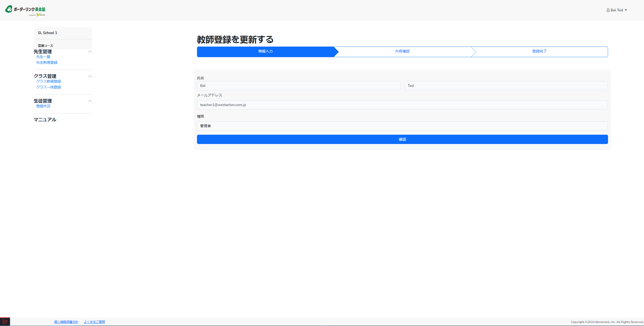This screenshot has width=644, height=326.
Task: Collapse the 先生管理 section chevron
Action: (90, 52)
